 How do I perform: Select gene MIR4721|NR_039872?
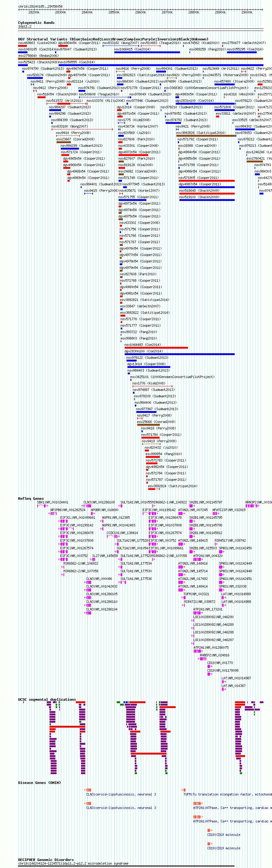click(200, 602)
